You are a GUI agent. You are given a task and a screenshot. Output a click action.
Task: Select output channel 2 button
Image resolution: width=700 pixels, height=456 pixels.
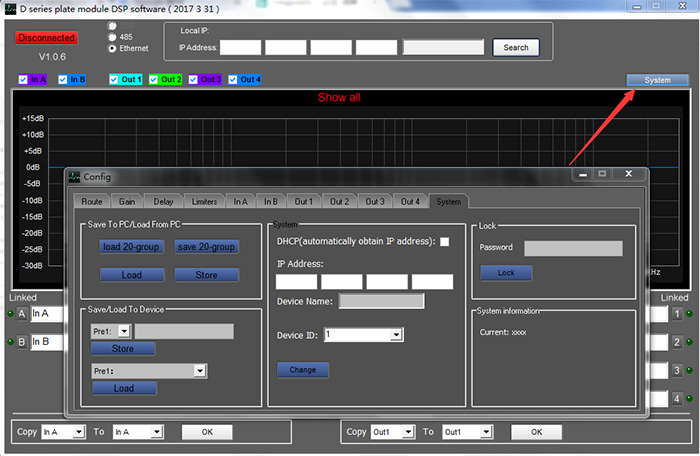677,342
